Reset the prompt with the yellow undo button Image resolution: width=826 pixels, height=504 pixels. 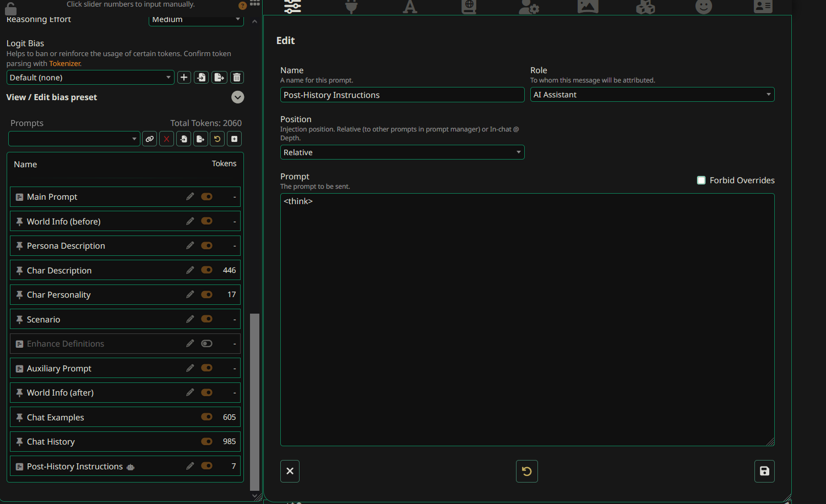click(x=526, y=471)
